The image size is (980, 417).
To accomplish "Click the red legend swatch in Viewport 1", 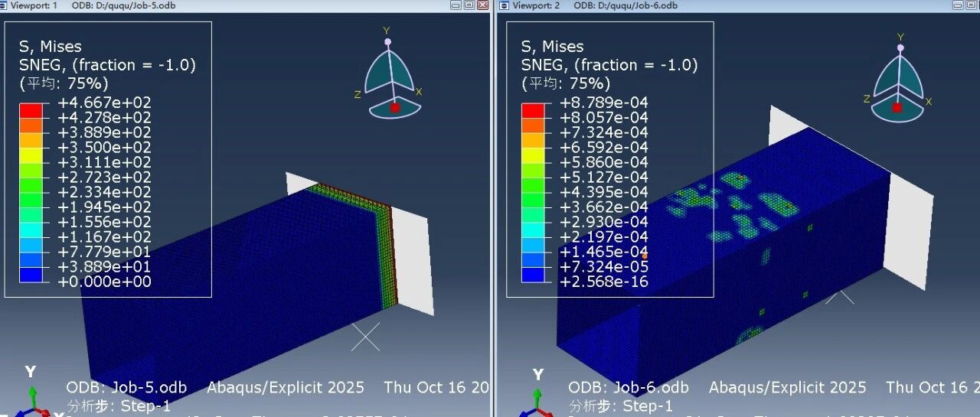I will [30, 110].
